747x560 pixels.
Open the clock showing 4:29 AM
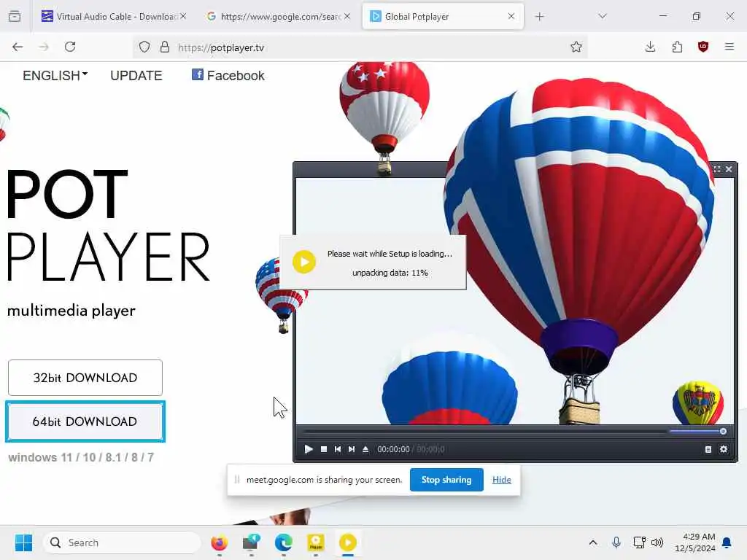pos(695,542)
